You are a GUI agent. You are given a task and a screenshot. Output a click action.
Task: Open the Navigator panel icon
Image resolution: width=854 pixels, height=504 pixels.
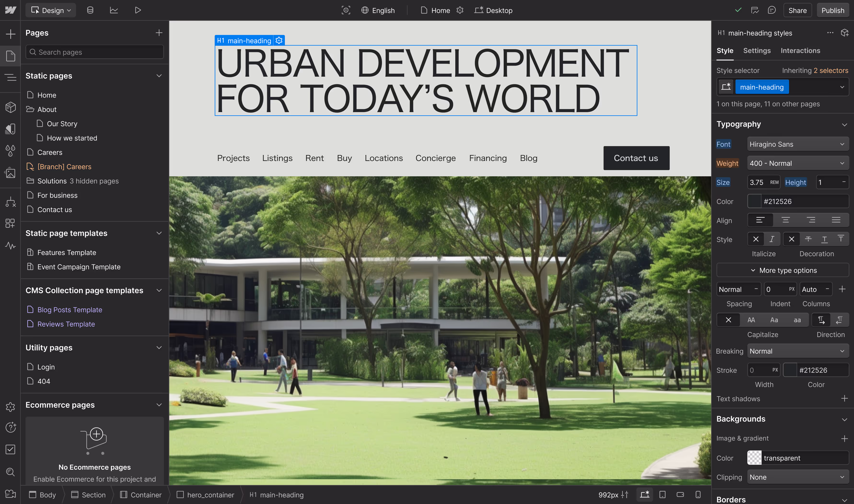pyautogui.click(x=11, y=77)
